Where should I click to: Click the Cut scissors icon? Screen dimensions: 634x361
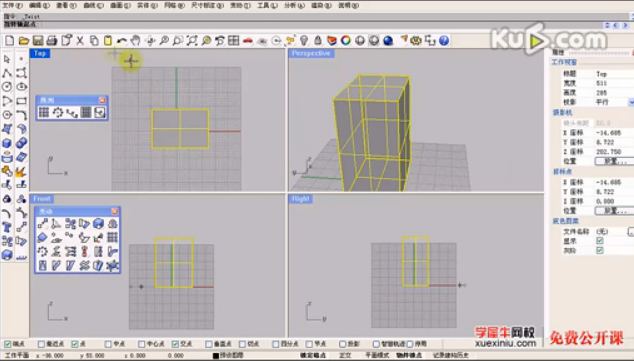(x=80, y=40)
